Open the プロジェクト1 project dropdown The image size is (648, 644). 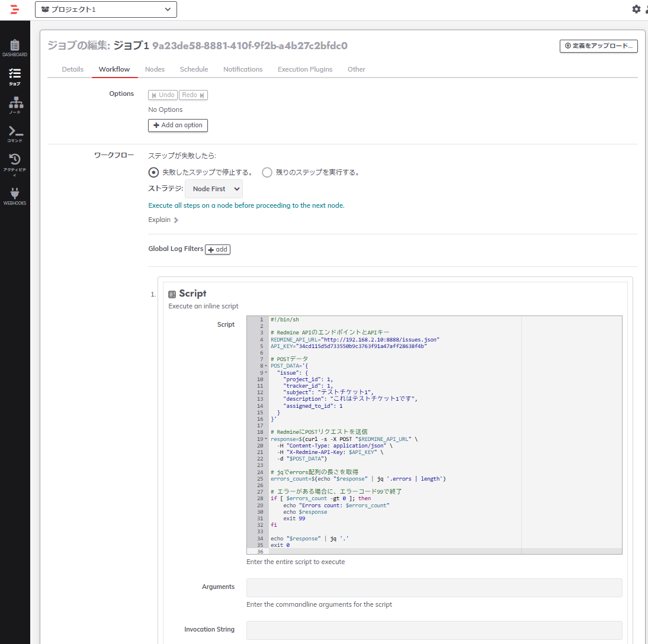point(105,9)
